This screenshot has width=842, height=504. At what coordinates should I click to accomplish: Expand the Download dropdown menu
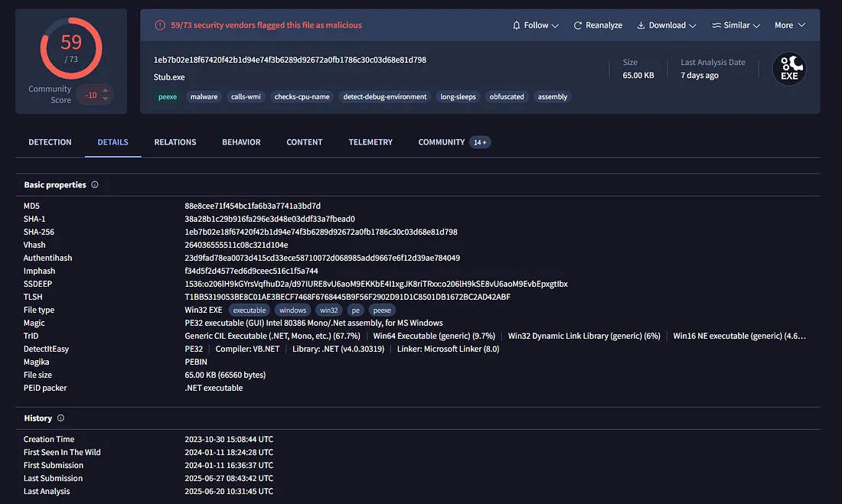click(666, 25)
